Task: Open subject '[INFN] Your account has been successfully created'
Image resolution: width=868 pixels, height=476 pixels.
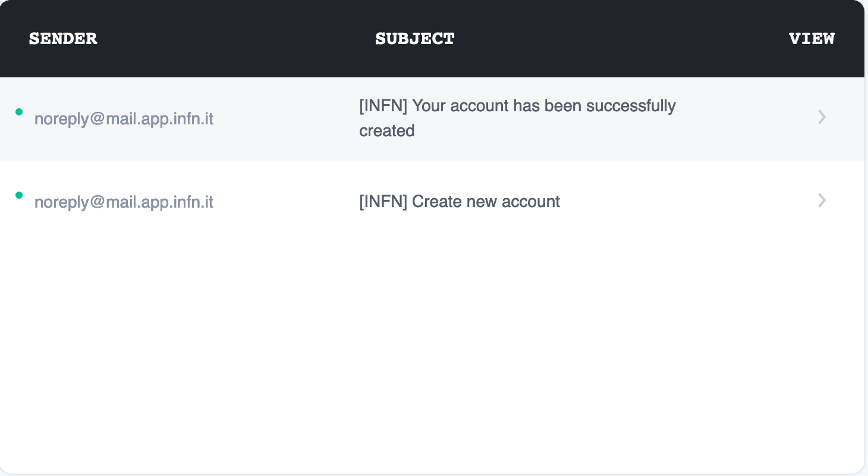Action: [517, 118]
